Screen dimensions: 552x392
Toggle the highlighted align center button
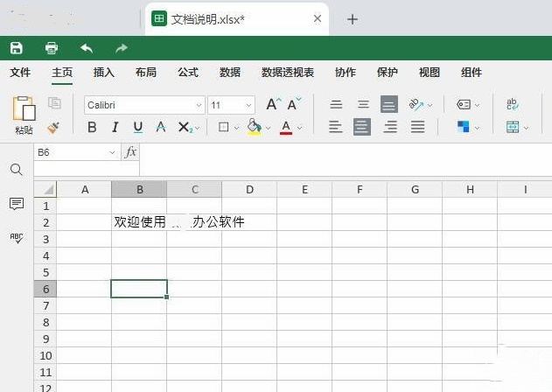coord(362,127)
